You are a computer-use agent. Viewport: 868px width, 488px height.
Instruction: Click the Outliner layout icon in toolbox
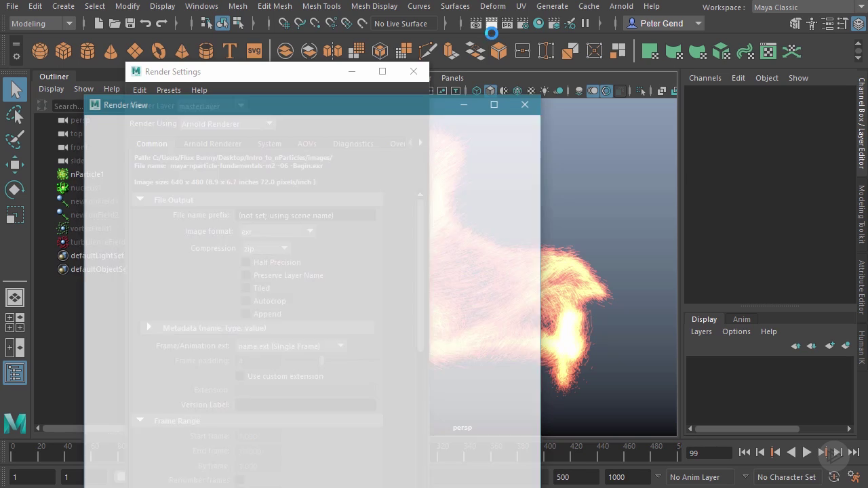[x=15, y=373]
